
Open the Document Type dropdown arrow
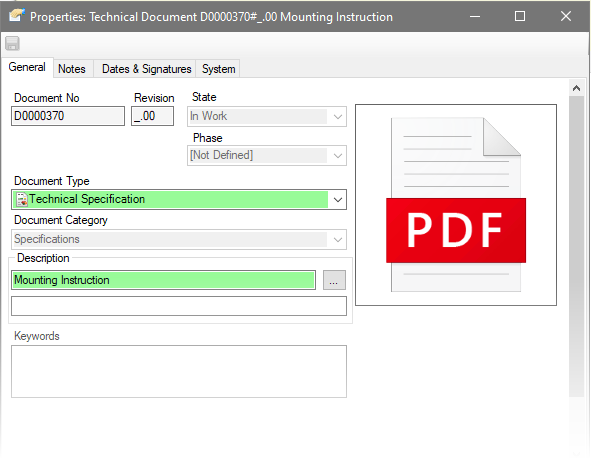pyautogui.click(x=338, y=199)
